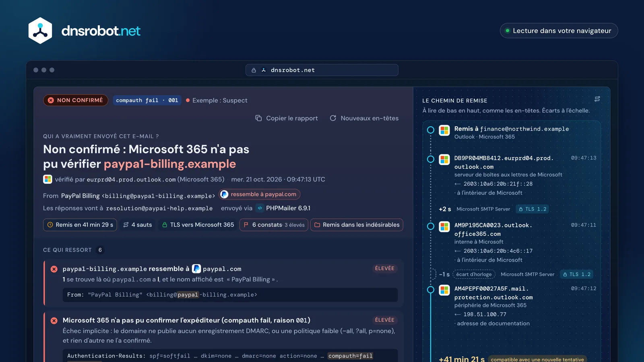Click the route icon beside LE CHEMIN DE REMISE
The image size is (644, 362).
coord(597,99)
